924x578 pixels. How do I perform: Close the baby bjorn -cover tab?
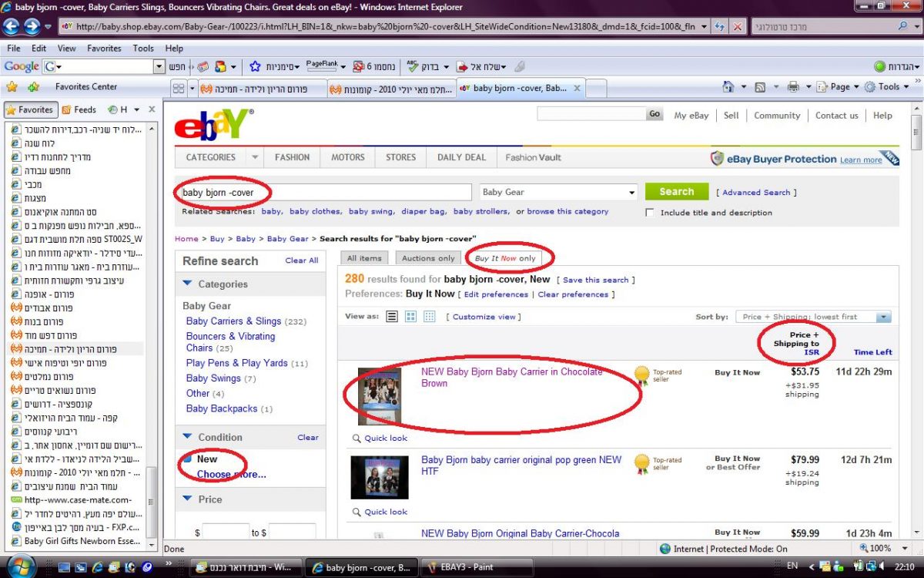tap(576, 89)
